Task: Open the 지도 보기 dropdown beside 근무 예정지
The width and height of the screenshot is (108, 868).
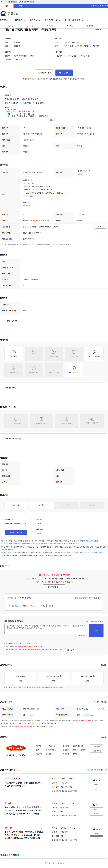Action: (x=100, y=227)
